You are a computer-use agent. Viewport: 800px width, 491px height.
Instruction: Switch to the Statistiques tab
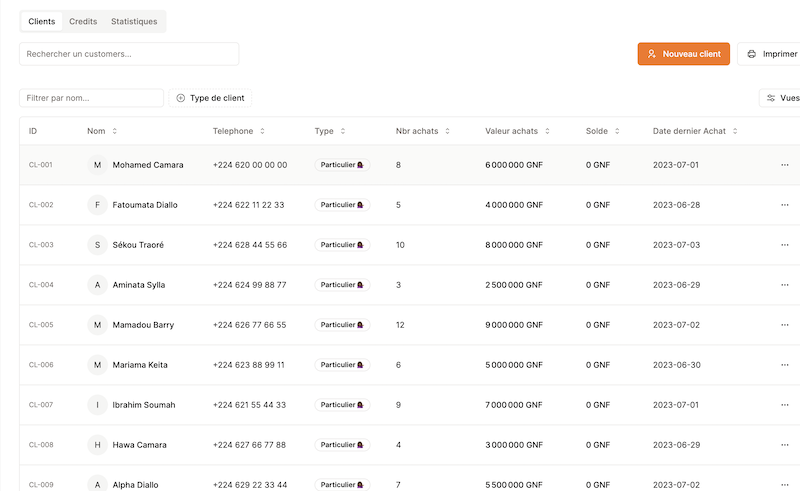coord(134,21)
